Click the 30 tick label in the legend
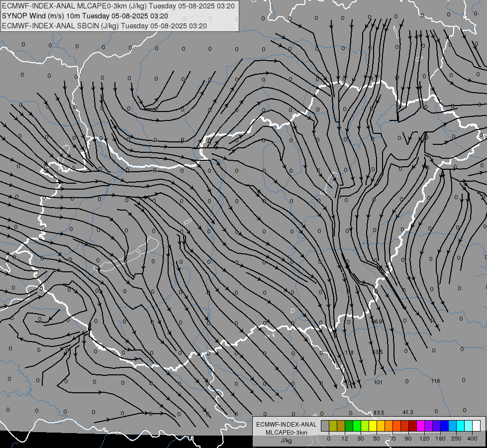Image resolution: width=487 pixels, height=448 pixels. 361,439
